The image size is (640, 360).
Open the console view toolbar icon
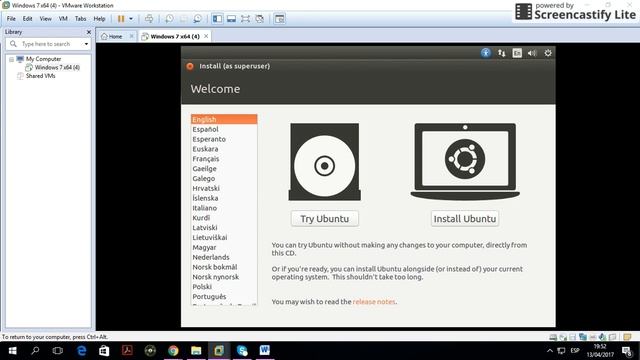coord(280,19)
